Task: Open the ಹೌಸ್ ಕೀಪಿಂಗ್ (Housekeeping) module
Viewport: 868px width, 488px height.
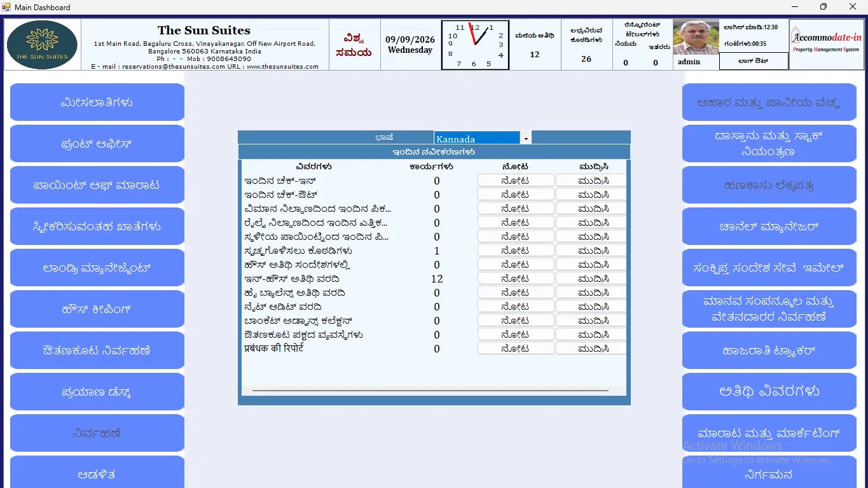Action: [97, 309]
